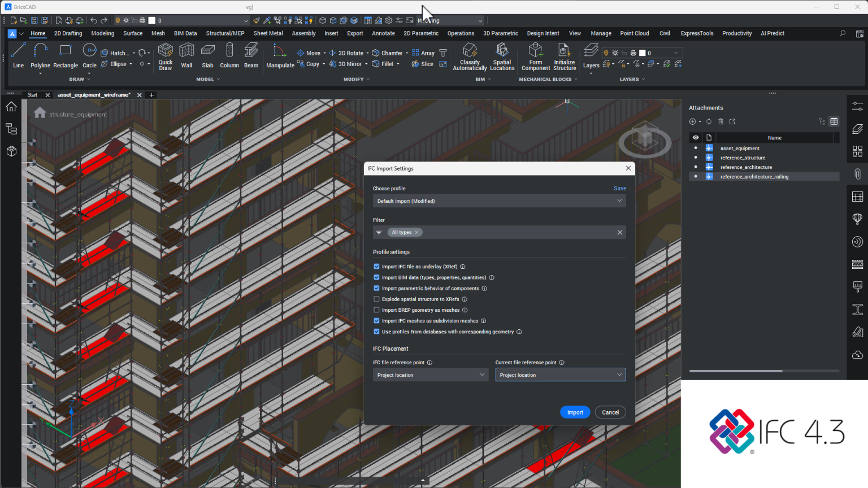Activate the Quick Draw tool
Screen dimensions: 868x488
point(165,56)
